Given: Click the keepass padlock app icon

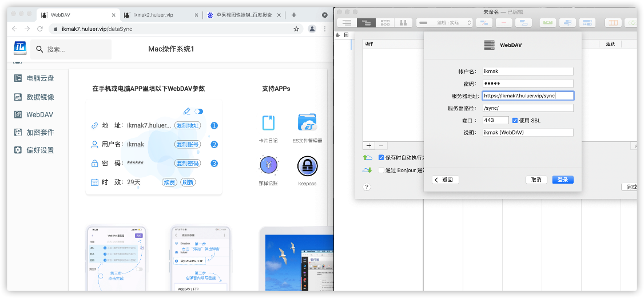Looking at the screenshot, I should (307, 166).
